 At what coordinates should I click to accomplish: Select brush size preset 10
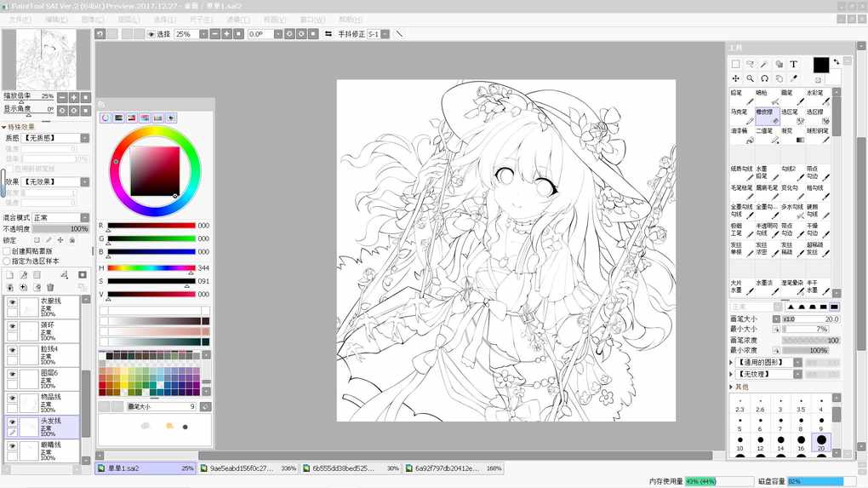coord(740,442)
